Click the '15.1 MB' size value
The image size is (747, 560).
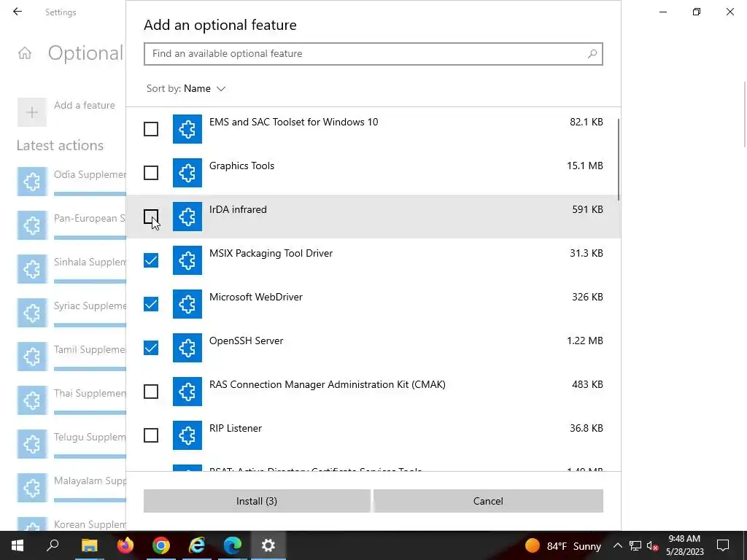point(585,166)
